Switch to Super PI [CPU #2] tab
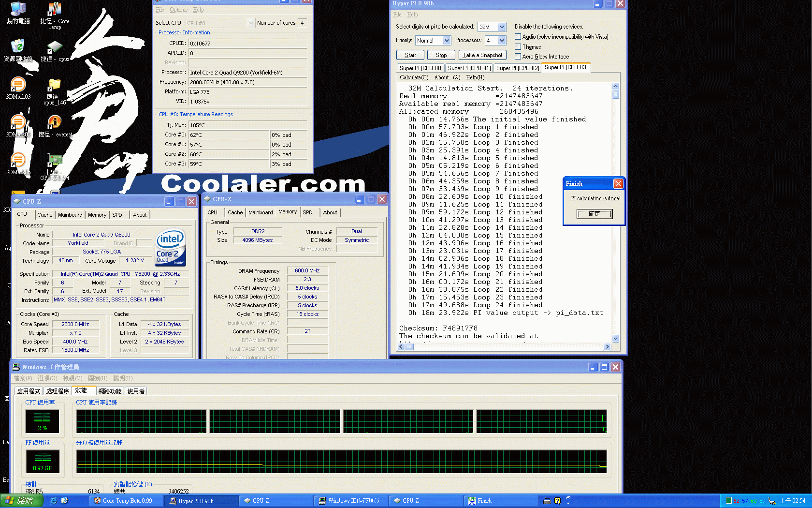 pos(517,68)
